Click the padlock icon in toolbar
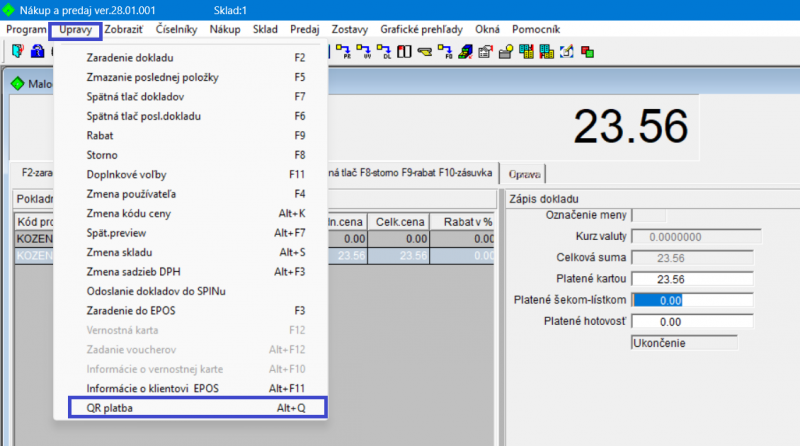 (37, 50)
